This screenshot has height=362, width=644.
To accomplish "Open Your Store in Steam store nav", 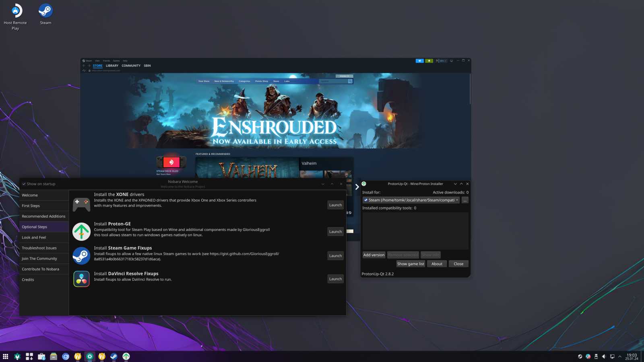I will pyautogui.click(x=204, y=81).
